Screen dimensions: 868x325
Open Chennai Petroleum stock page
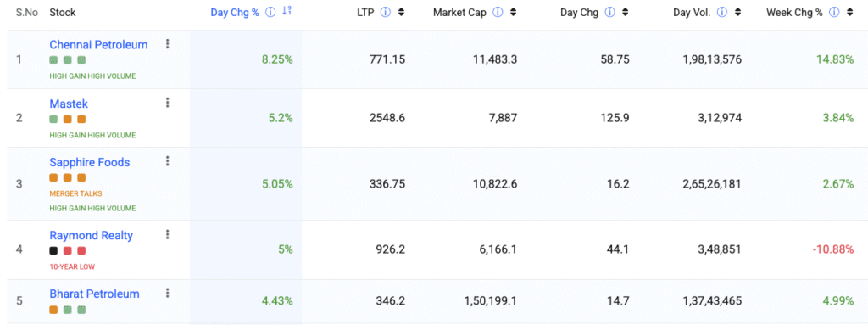(x=98, y=45)
